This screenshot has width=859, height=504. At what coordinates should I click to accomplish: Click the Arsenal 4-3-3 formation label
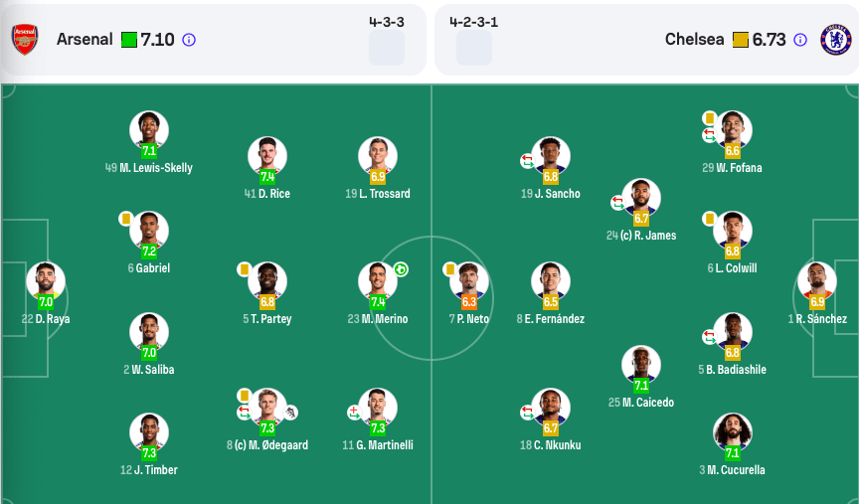[386, 21]
